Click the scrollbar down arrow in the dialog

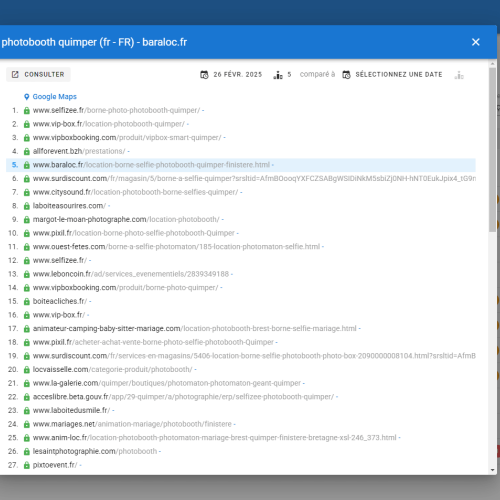(493, 470)
